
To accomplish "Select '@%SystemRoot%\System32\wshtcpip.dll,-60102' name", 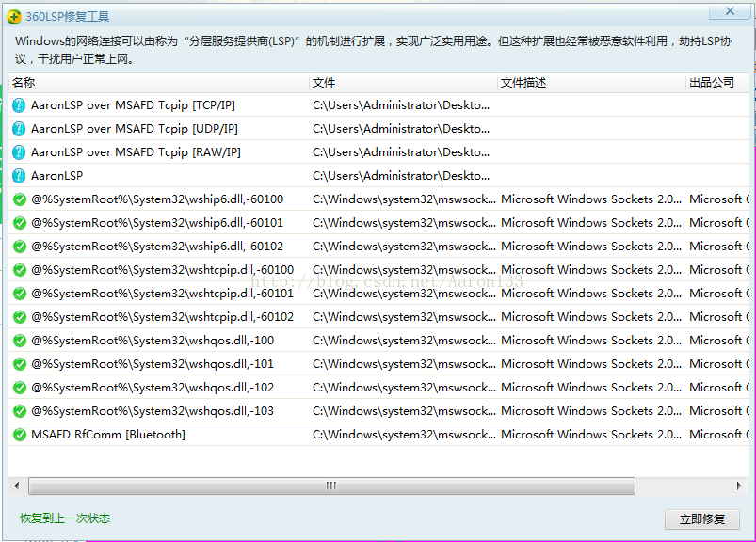I will pyautogui.click(x=163, y=317).
